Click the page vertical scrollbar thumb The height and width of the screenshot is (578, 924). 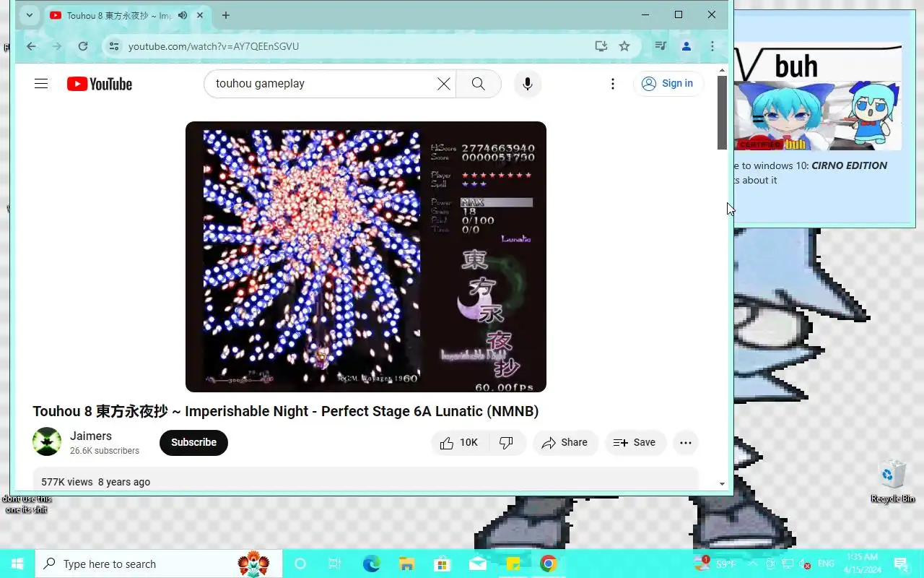[722, 113]
